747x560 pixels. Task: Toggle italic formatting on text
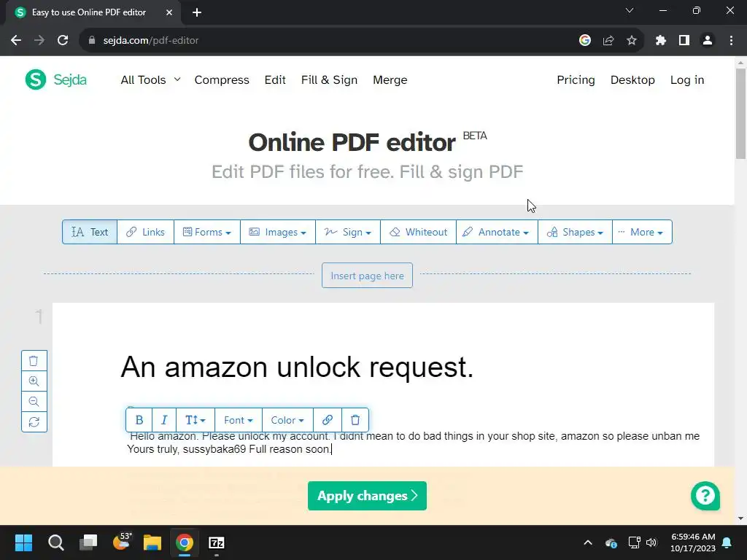[x=164, y=420]
